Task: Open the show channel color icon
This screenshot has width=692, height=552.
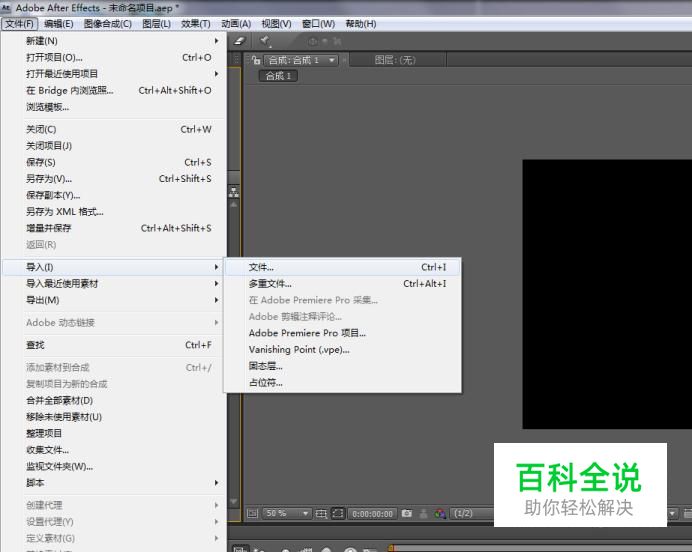Action: pos(440,513)
